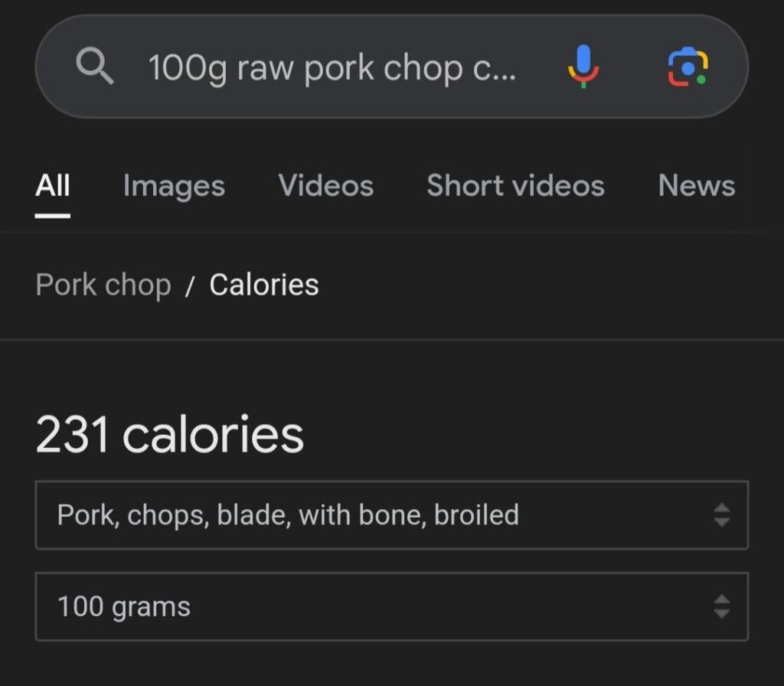Go to the Short videos tab

(515, 185)
